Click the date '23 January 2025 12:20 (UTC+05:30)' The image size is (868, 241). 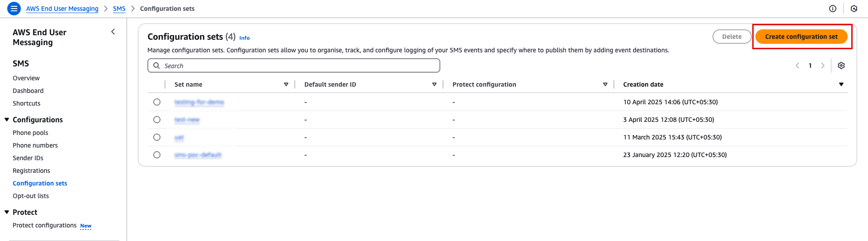[675, 155]
